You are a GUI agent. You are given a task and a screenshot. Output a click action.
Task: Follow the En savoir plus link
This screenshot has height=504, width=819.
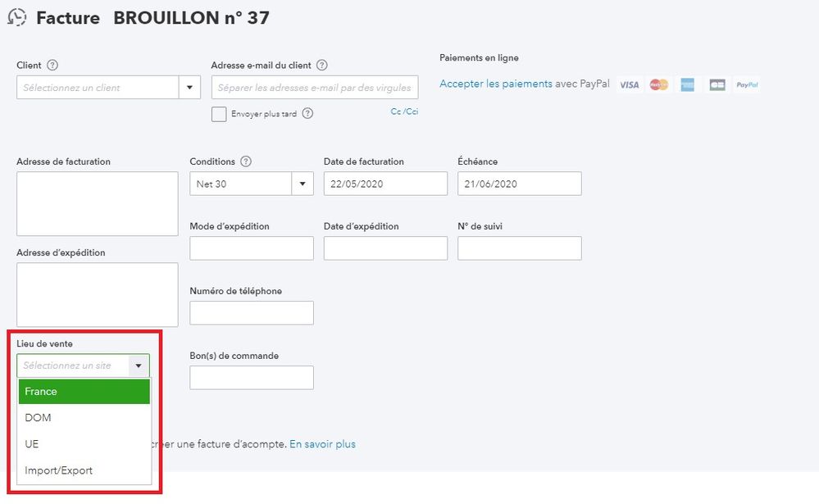[322, 444]
